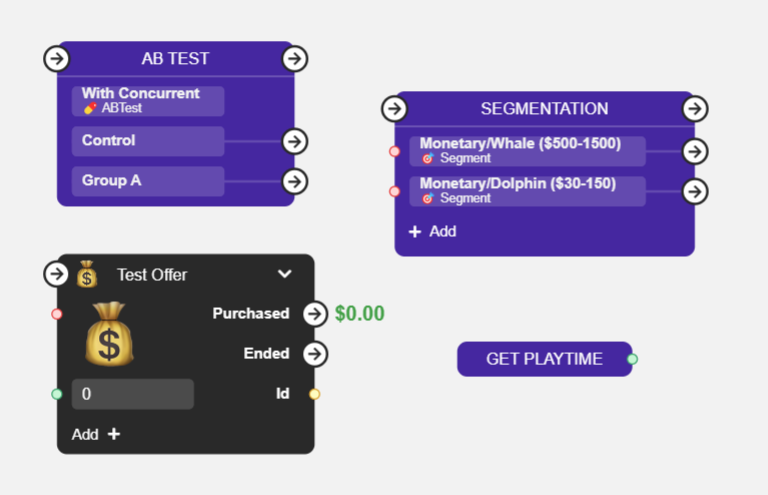Select the With Concurrent ABTest item
This screenshot has width=768, height=495.
coord(148,100)
